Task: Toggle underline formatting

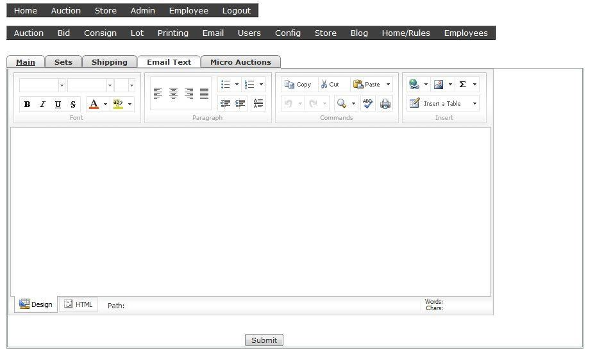Action: [58, 104]
